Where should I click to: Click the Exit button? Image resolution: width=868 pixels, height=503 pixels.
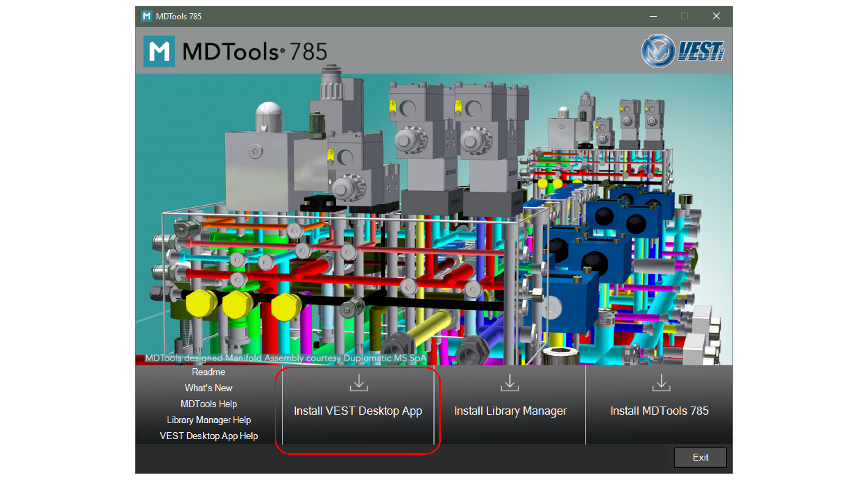click(700, 457)
